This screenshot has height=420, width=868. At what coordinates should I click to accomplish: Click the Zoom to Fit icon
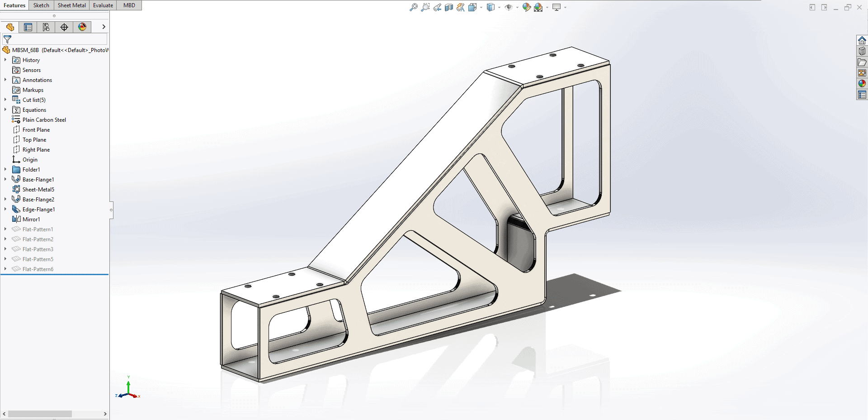coord(413,7)
